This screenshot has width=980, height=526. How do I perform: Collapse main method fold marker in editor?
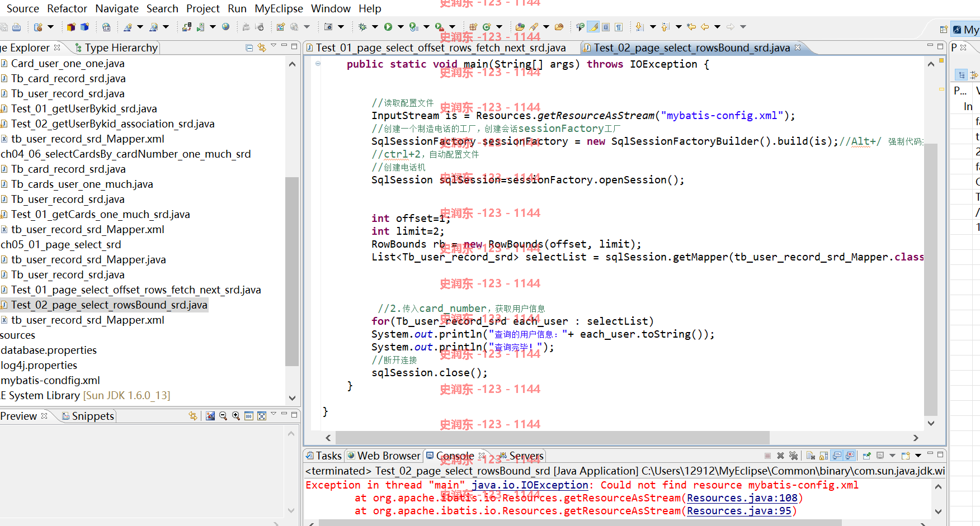[x=318, y=64]
